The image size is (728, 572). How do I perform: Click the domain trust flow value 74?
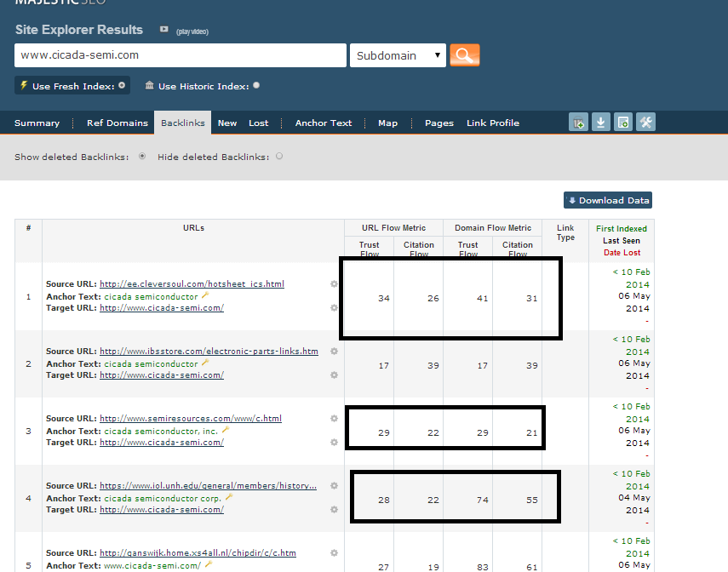483,500
